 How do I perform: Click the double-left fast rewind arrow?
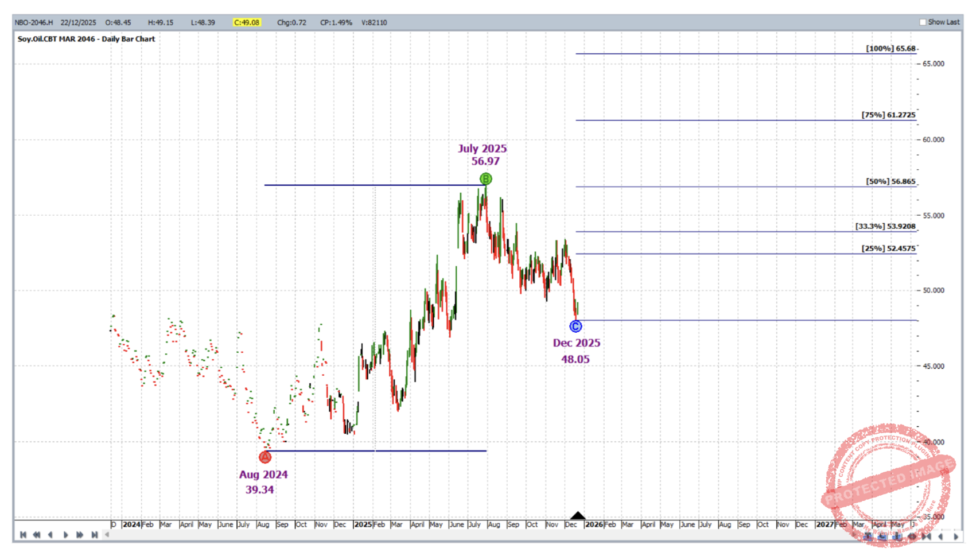(37, 535)
